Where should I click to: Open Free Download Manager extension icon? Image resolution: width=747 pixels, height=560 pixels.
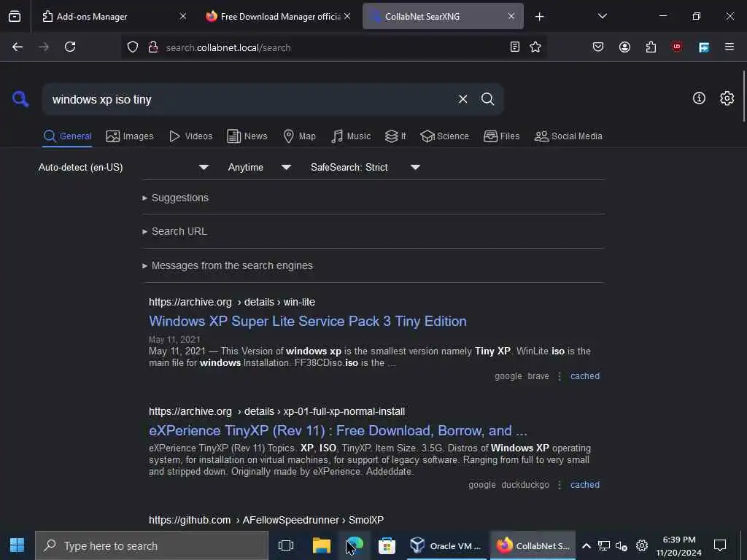pyautogui.click(x=704, y=47)
